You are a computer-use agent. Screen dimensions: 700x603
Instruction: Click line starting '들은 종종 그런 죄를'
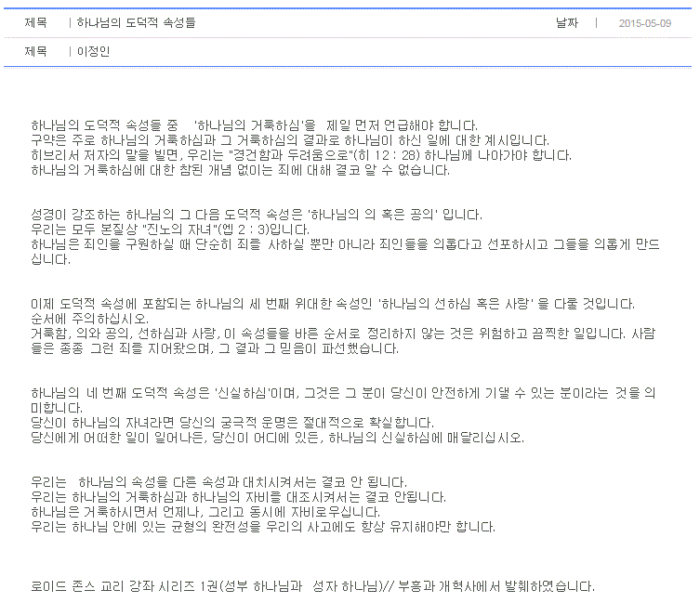coord(215,348)
